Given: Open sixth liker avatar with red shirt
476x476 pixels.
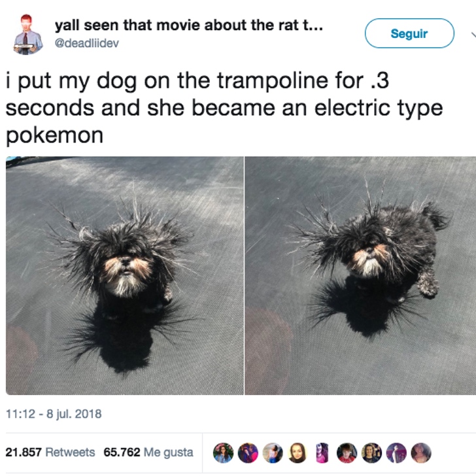Looking at the screenshot, I should click(347, 452).
